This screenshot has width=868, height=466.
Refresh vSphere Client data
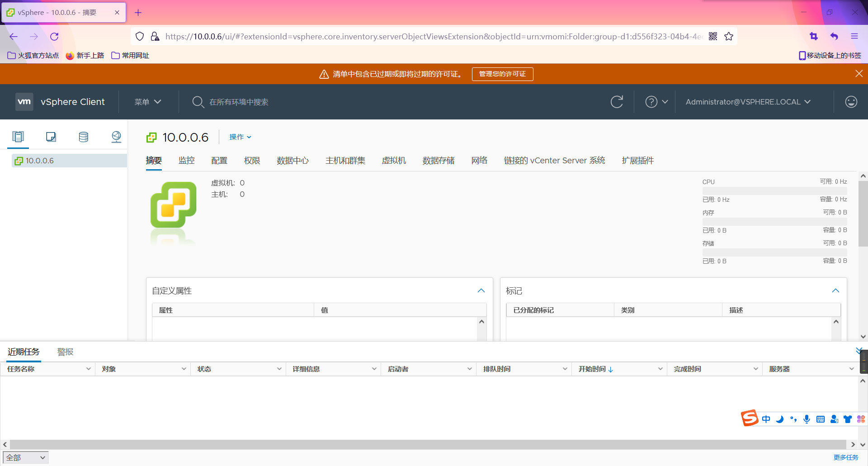[617, 102]
